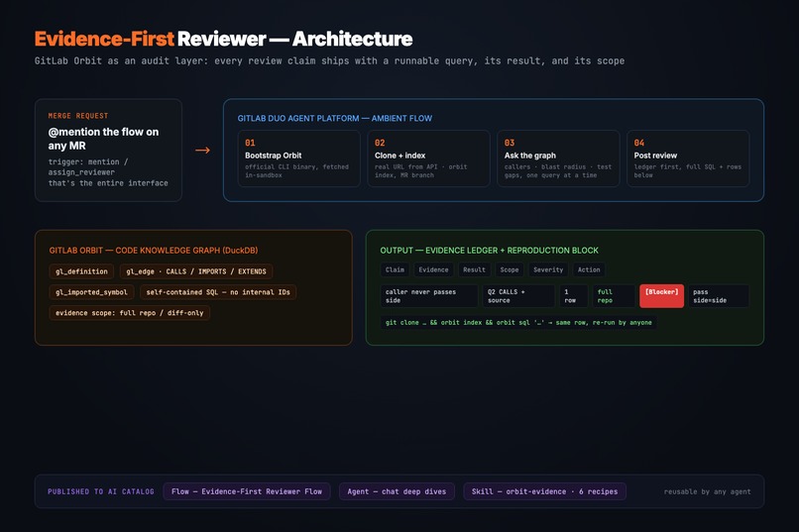Click the red '[Blocker]' severity badge

point(661,296)
